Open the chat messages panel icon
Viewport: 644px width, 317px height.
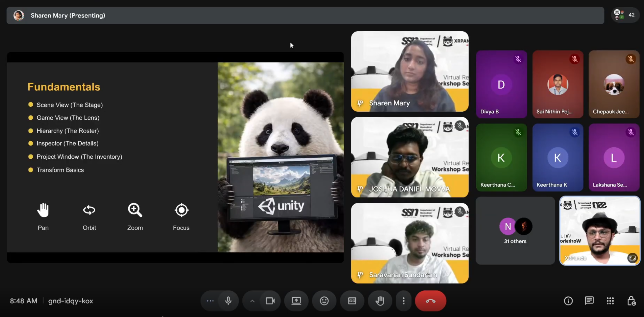tap(589, 301)
